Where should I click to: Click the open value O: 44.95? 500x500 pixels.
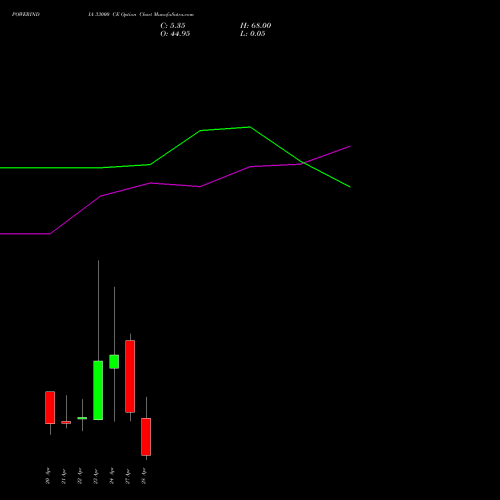click(175, 34)
